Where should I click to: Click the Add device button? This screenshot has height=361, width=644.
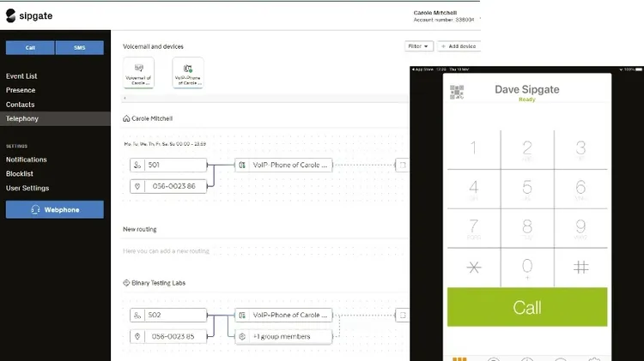pyautogui.click(x=459, y=46)
